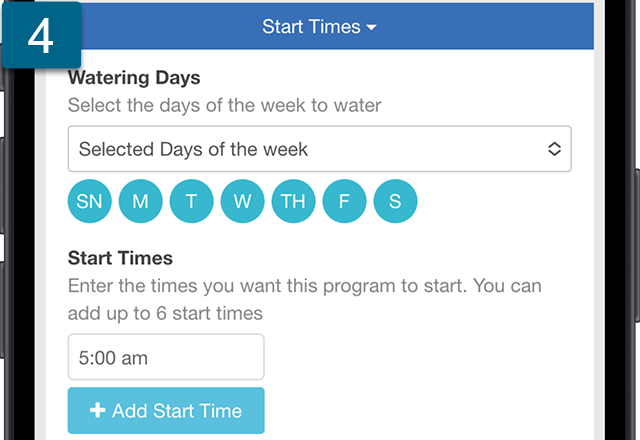Toggle the Friday (F) watering day
The image size is (640, 440).
344,201
